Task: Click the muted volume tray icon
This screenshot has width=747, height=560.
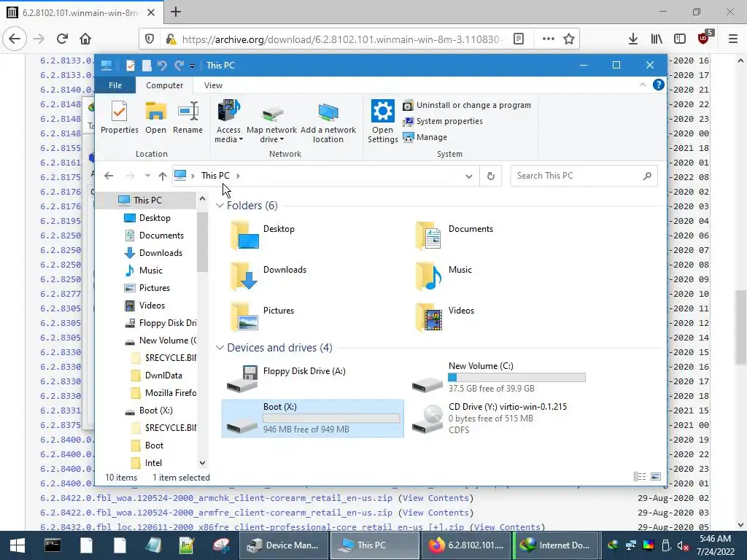Action: (x=683, y=545)
